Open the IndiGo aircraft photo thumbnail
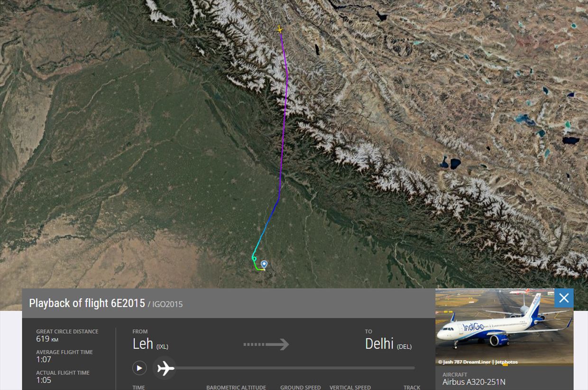The image size is (588, 390). [504, 326]
